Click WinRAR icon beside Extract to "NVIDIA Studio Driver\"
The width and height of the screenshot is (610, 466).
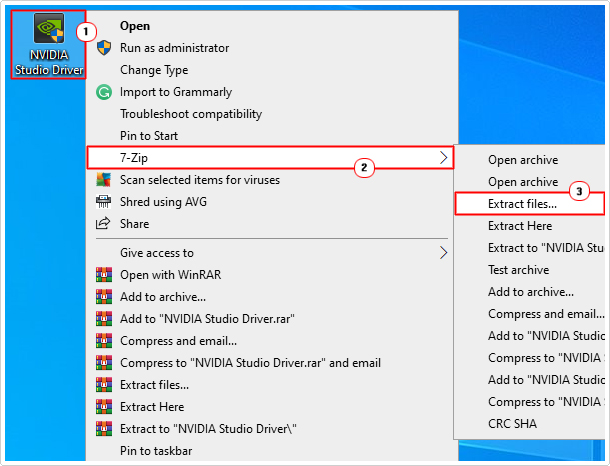[104, 428]
